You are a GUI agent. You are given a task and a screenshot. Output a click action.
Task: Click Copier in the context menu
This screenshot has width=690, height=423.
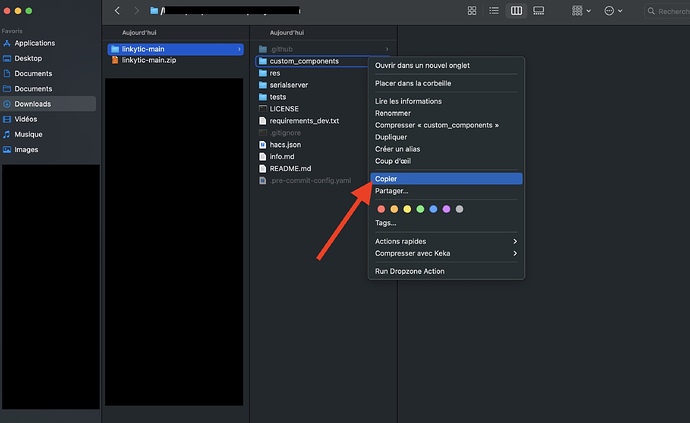tap(446, 178)
